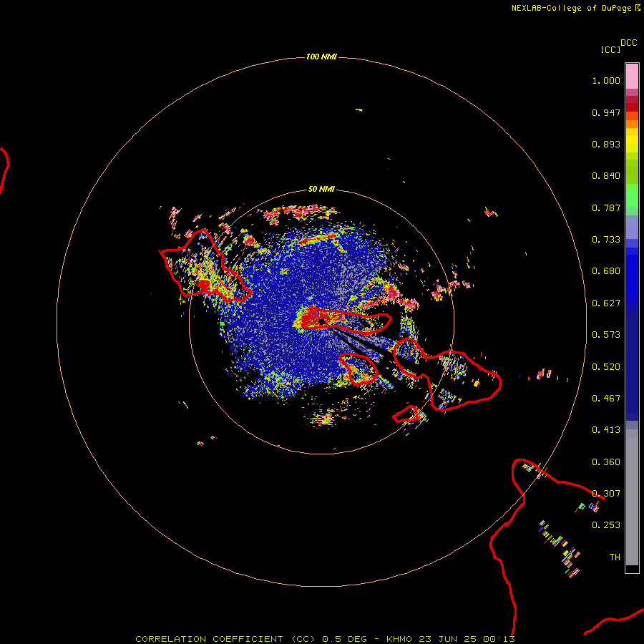644x644 pixels.
Task: Click the pink top segment of color scale
Action: (632, 77)
